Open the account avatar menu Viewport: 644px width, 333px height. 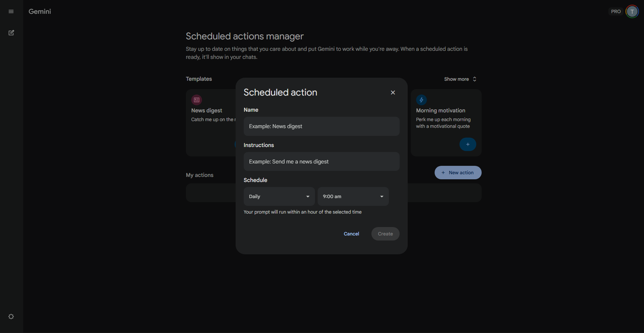632,11
